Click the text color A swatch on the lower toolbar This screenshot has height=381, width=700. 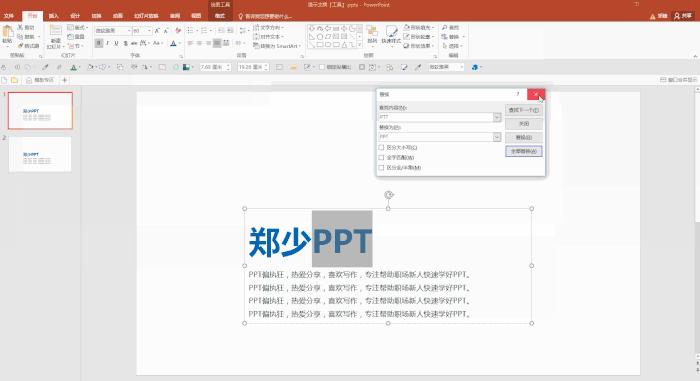click(x=73, y=67)
